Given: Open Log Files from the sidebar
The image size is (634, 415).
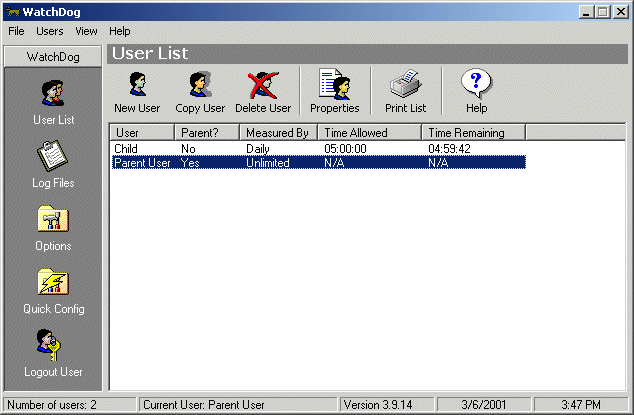Looking at the screenshot, I should point(53,156).
